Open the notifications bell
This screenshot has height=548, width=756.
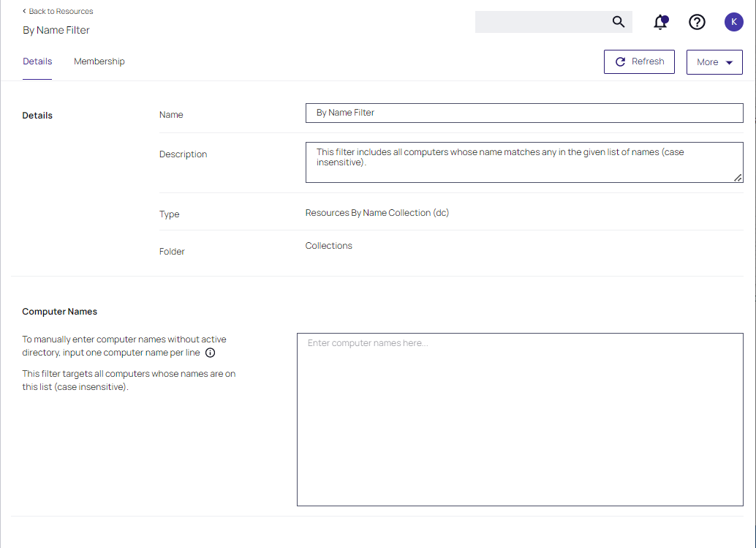point(660,22)
